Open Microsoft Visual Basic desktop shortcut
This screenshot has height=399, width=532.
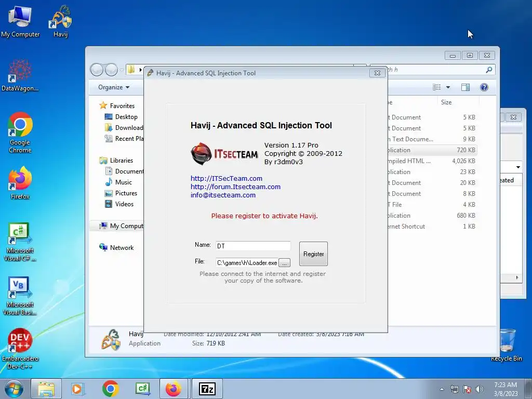20,296
